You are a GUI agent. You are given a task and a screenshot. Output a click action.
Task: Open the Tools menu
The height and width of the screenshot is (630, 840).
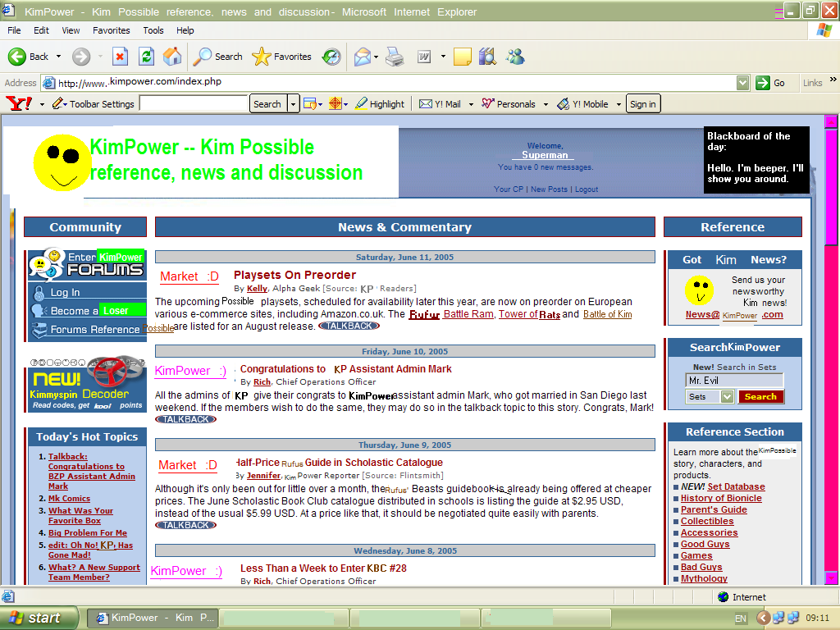(x=153, y=30)
